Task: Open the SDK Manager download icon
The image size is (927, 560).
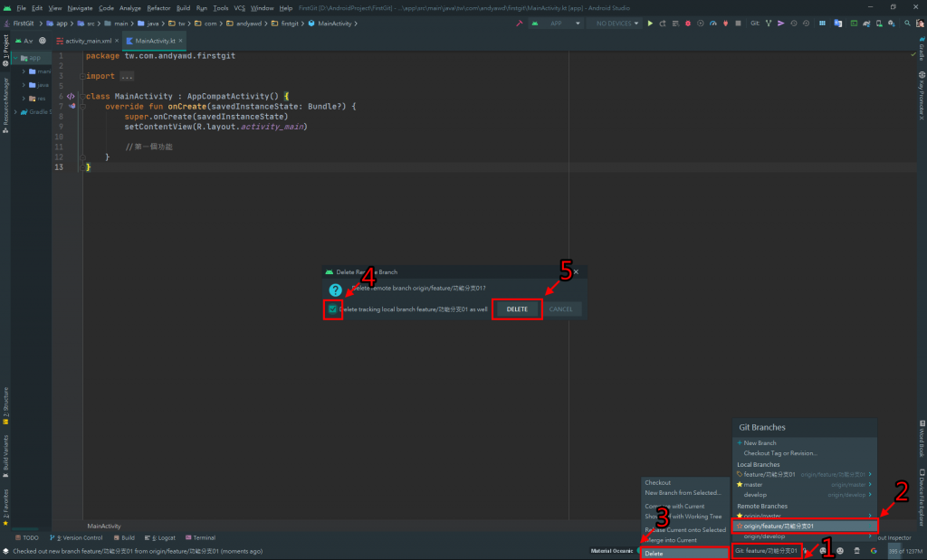Action: click(892, 24)
